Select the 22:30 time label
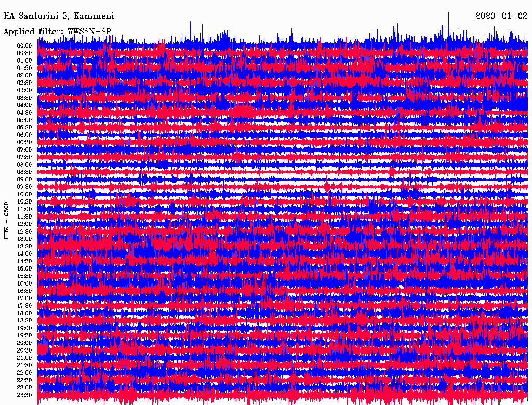 (x=24, y=380)
